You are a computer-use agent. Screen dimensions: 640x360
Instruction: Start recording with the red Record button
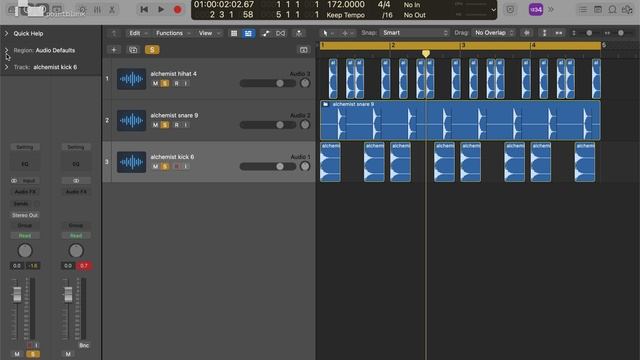178,9
